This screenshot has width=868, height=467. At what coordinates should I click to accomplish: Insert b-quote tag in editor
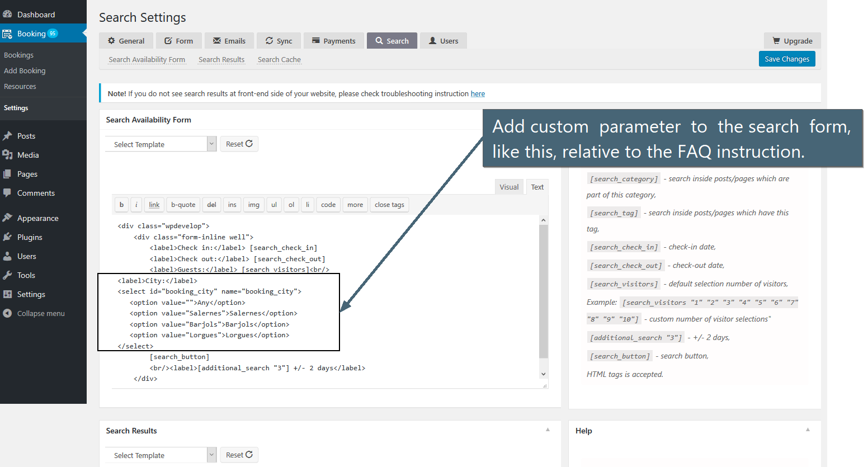pos(183,205)
